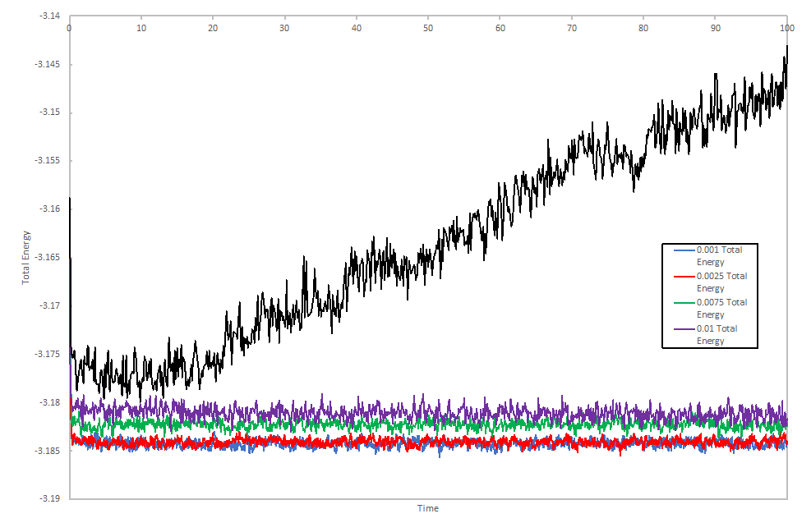Viewport: 811px width, 532px height.
Task: Click the 10 tick label on time axis
Action: [141, 28]
